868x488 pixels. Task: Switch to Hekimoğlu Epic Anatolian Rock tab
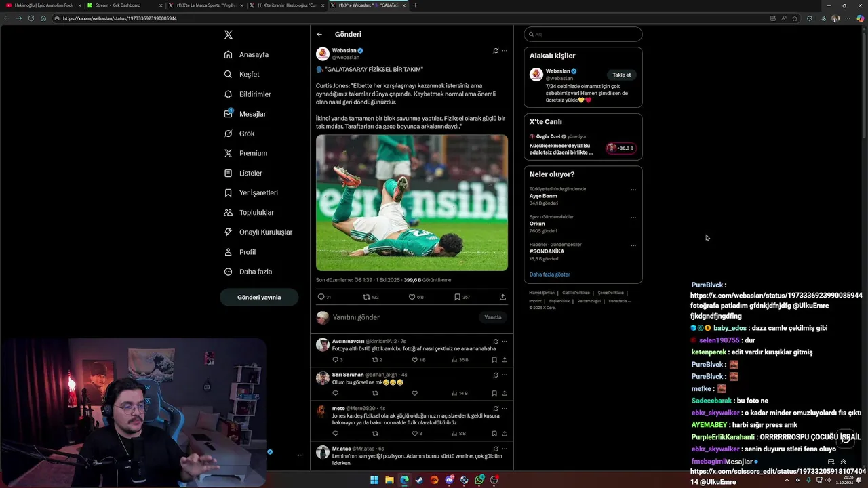pyautogui.click(x=42, y=5)
